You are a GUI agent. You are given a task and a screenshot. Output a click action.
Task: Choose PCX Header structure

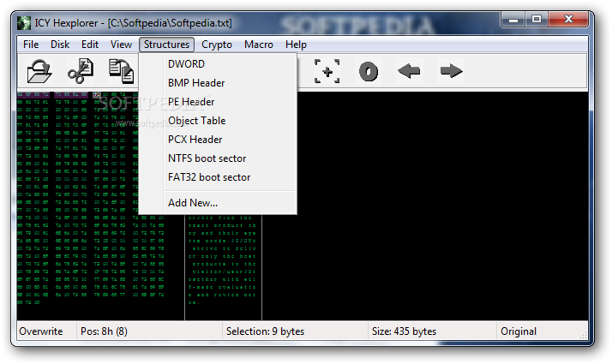pyautogui.click(x=218, y=140)
